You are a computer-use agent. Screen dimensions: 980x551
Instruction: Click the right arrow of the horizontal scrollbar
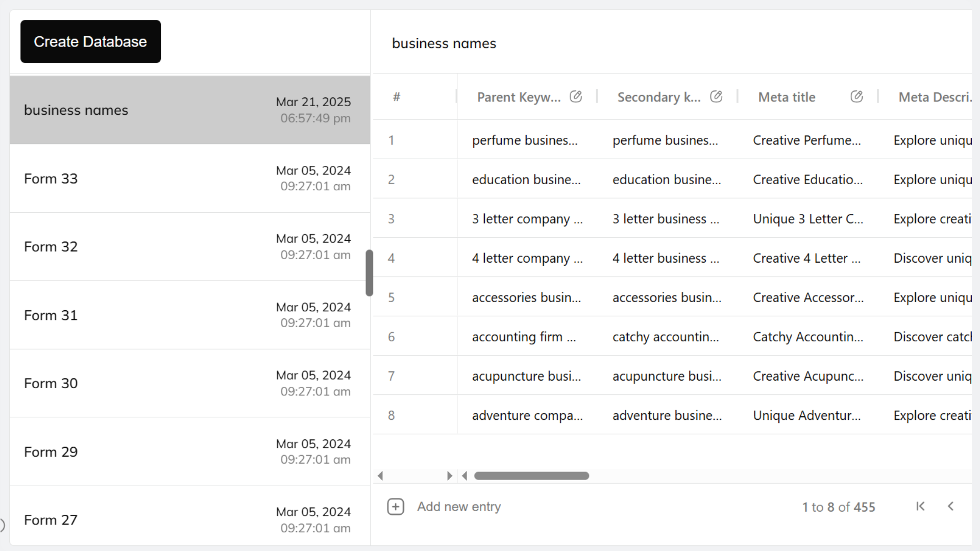pos(450,475)
